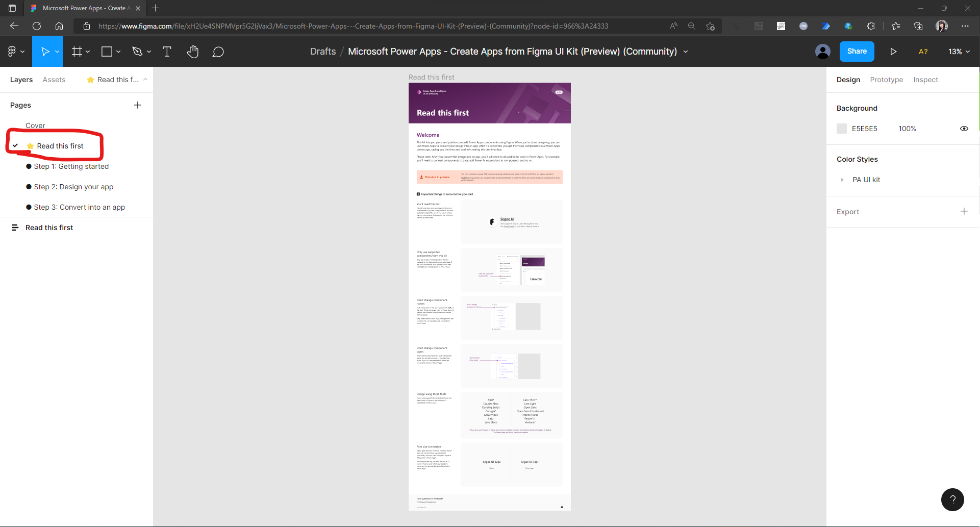
Task: Close the Microsoft Power Apps browser tab
Action: click(x=138, y=8)
